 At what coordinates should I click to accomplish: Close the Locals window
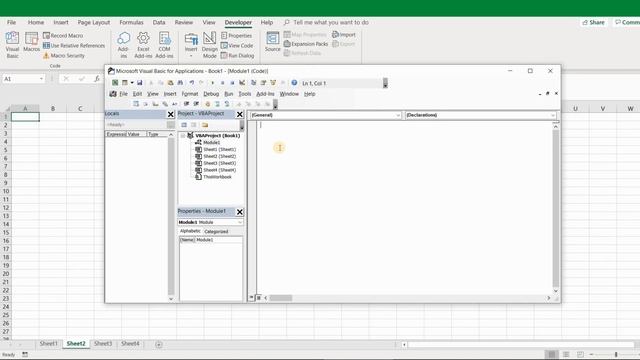point(171,114)
